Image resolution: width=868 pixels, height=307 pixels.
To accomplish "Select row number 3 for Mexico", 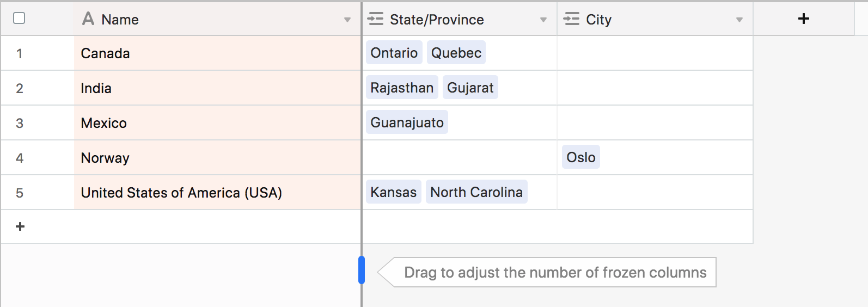I will pyautogui.click(x=20, y=123).
